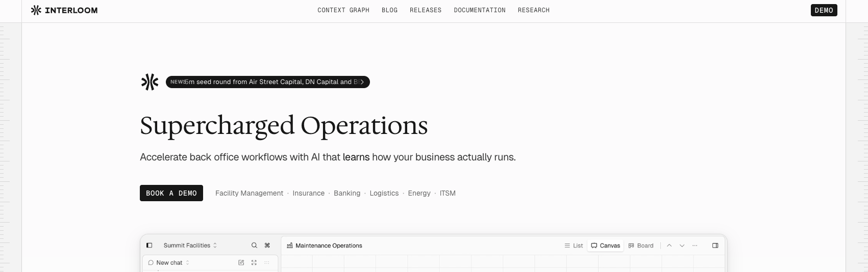
Task: Click the up arrow in Maintenance Operations toolbar
Action: click(x=669, y=246)
